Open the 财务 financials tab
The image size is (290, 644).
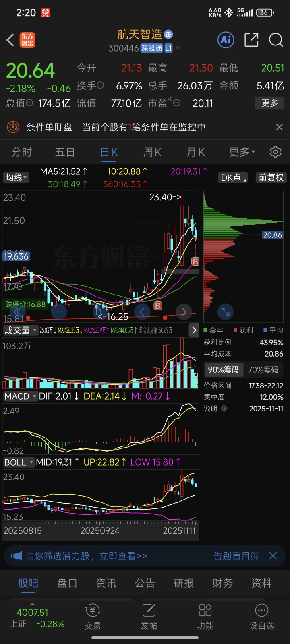223,583
